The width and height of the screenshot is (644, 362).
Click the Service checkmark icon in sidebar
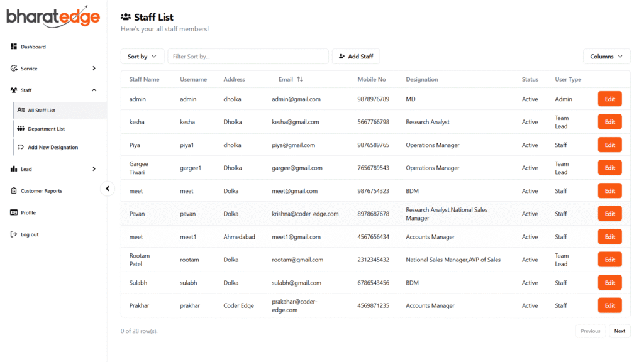coord(14,69)
